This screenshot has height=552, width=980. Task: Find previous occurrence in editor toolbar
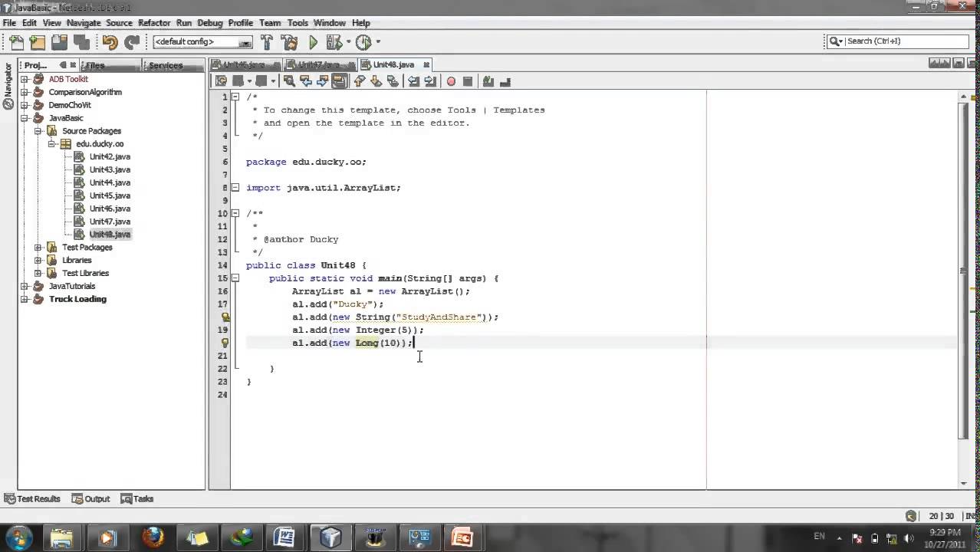(x=305, y=81)
